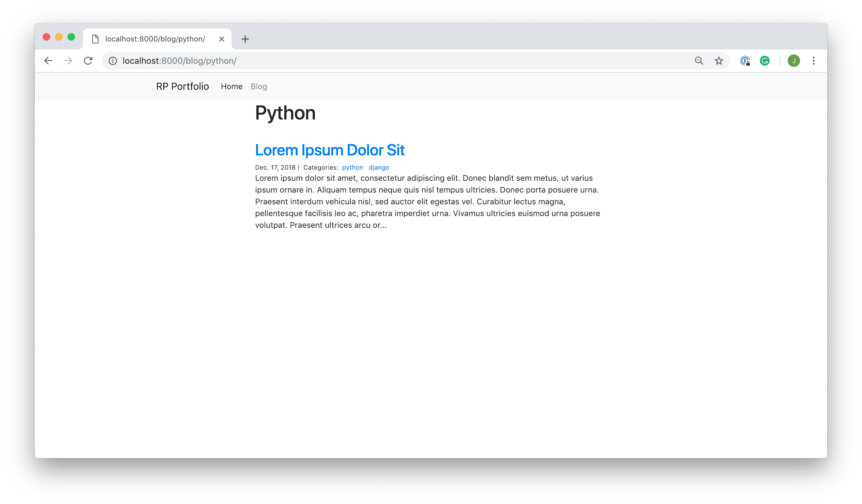Go to Home in the navbar

[x=232, y=86]
